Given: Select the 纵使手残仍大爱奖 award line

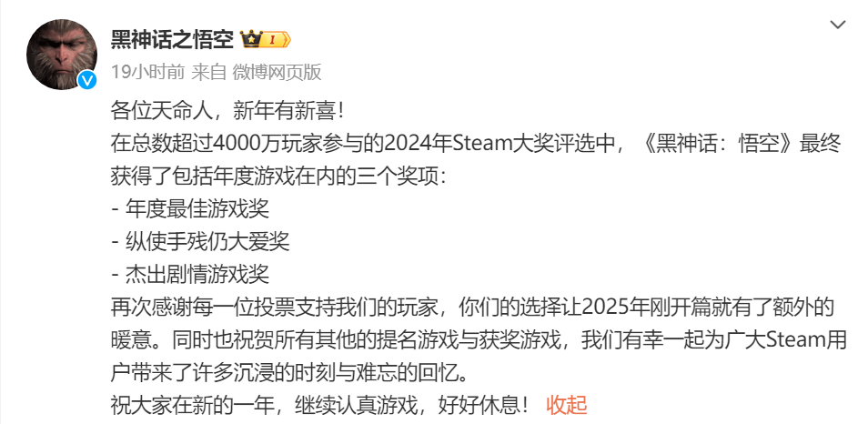Looking at the screenshot, I should tap(200, 242).
